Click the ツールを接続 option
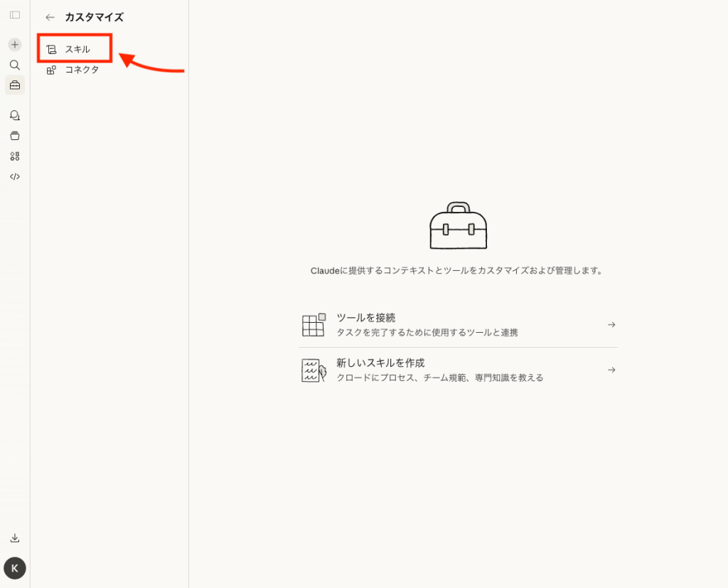Viewport: 728px width, 588px height. pyautogui.click(x=366, y=318)
